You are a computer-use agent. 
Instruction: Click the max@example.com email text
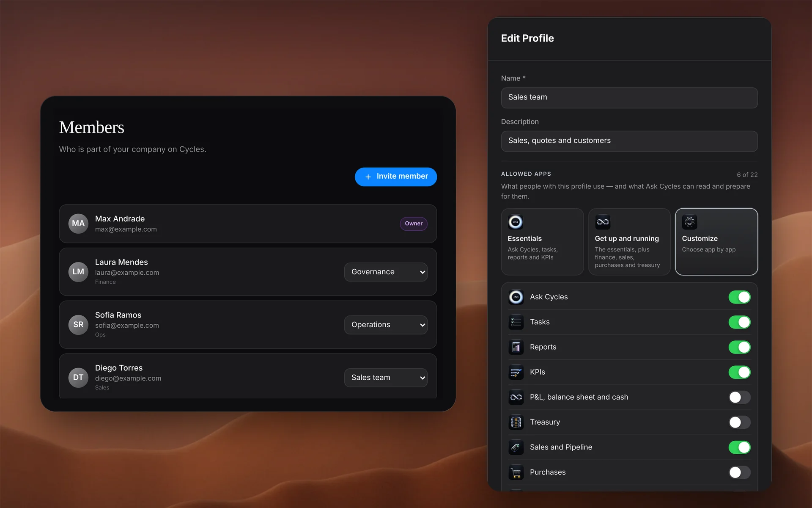pyautogui.click(x=126, y=229)
